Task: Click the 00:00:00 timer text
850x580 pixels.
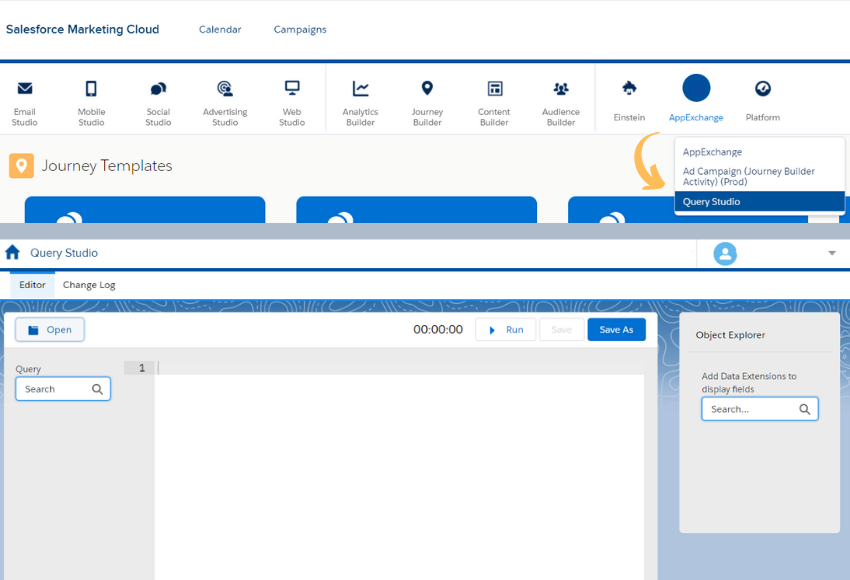Action: pos(438,330)
